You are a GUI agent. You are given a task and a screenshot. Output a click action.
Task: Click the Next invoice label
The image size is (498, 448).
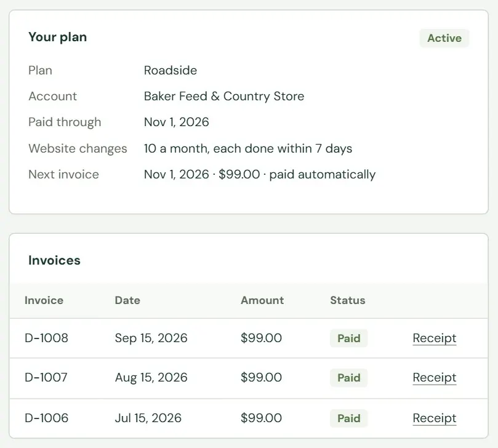[63, 175]
